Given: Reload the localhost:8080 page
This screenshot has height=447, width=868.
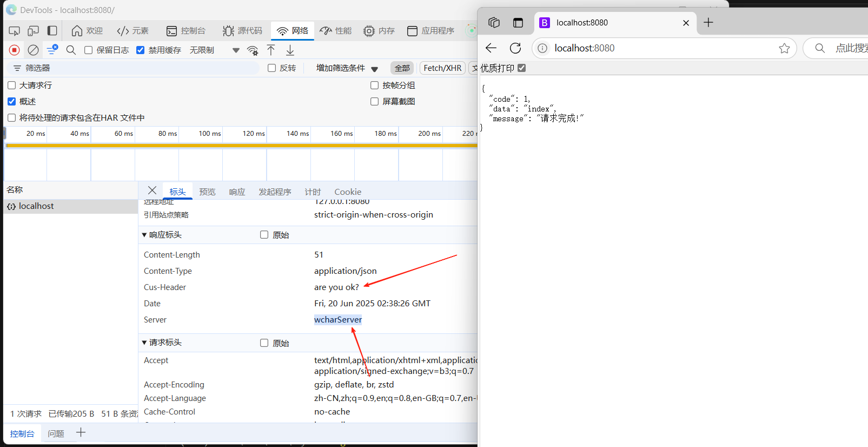Looking at the screenshot, I should [515, 48].
